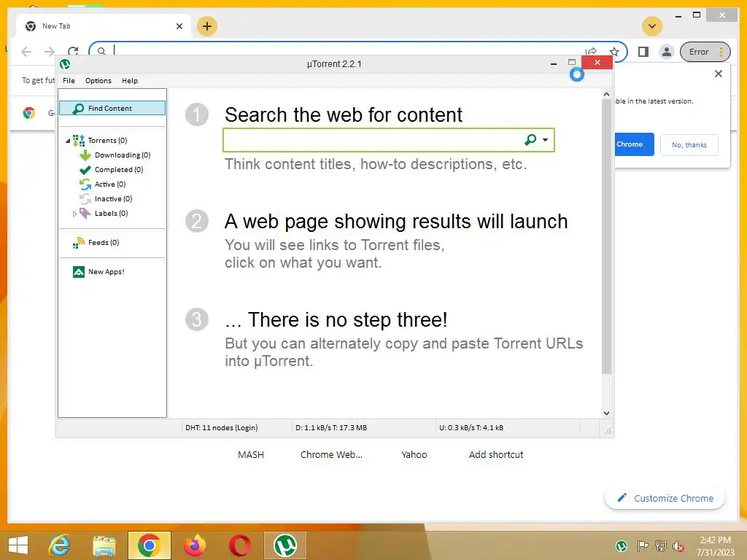The image size is (747, 560).
Task: Open File Explorer from the taskbar
Action: [x=104, y=545]
